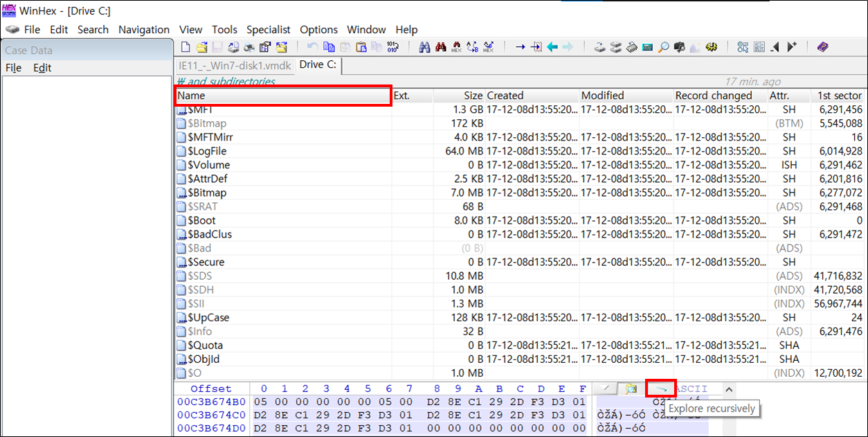Select the $Volume file row

pos(520,165)
